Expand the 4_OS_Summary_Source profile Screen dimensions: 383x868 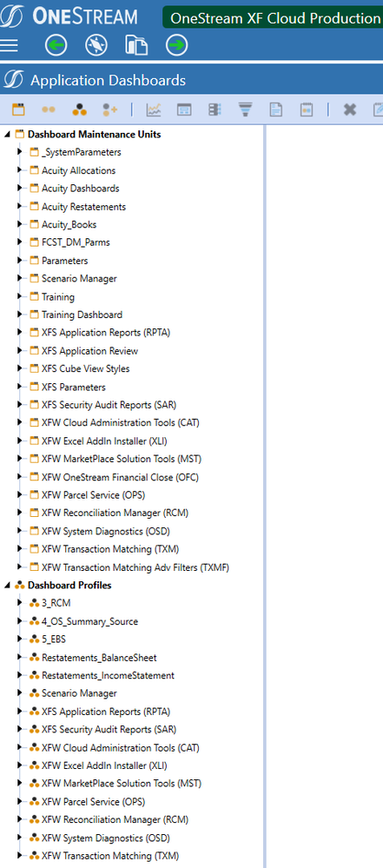tap(20, 621)
